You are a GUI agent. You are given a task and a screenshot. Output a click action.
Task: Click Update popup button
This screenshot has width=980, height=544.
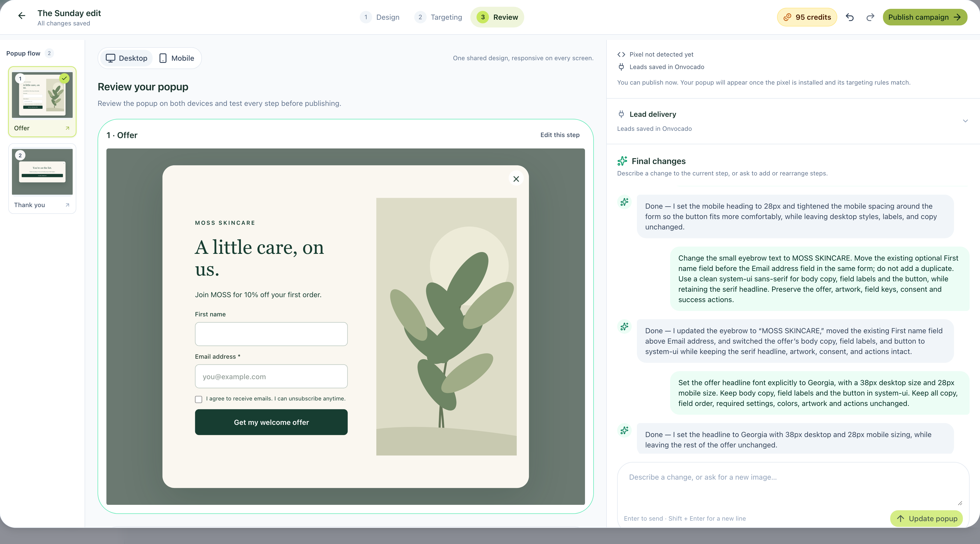(926, 519)
